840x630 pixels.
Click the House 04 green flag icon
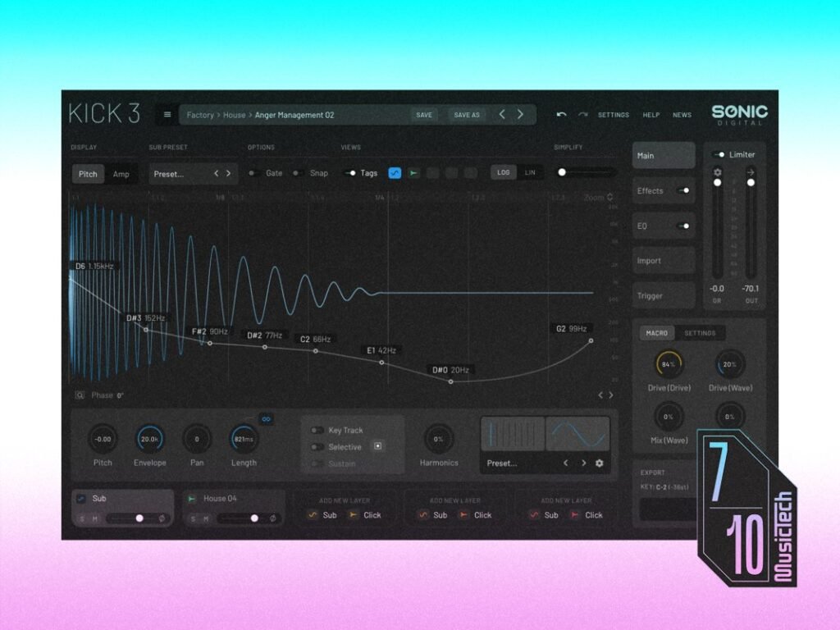pyautogui.click(x=191, y=499)
